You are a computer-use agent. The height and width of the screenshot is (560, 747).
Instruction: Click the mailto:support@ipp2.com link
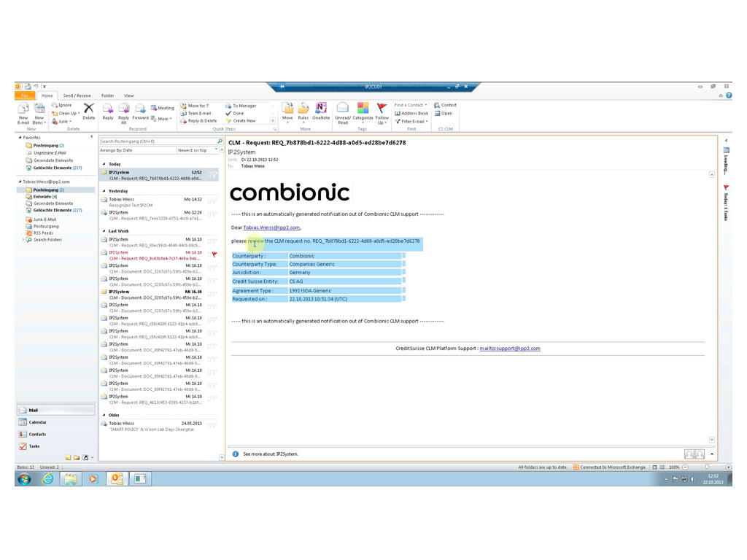pyautogui.click(x=509, y=349)
